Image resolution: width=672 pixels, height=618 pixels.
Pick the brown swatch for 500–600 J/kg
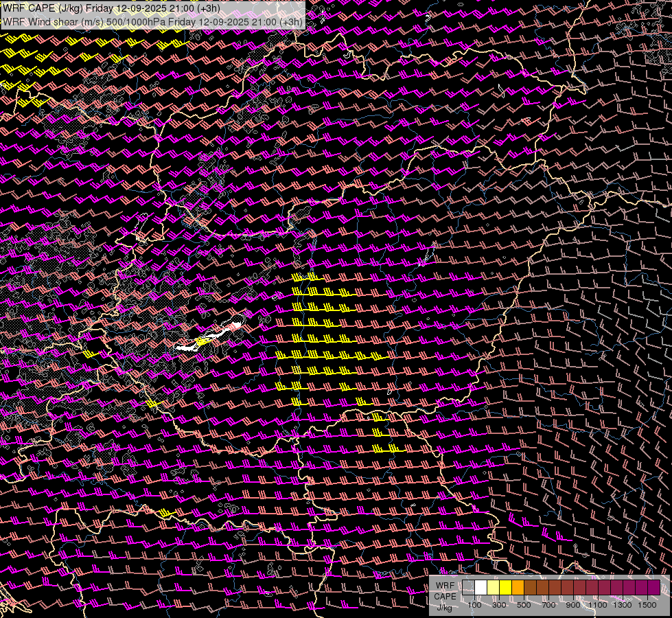coord(530,587)
